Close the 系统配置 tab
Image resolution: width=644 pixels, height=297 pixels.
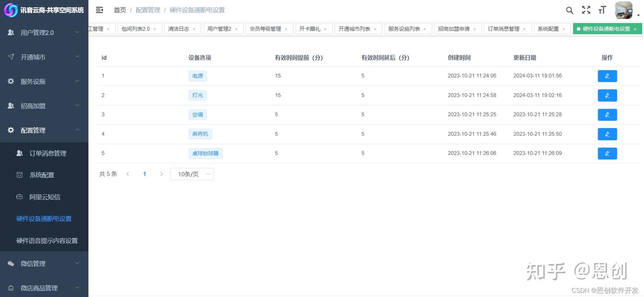(x=563, y=29)
